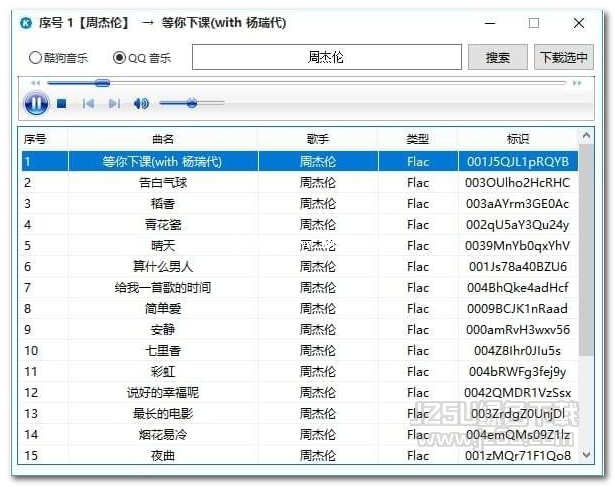
Task: Close the window
Action: click(x=579, y=23)
